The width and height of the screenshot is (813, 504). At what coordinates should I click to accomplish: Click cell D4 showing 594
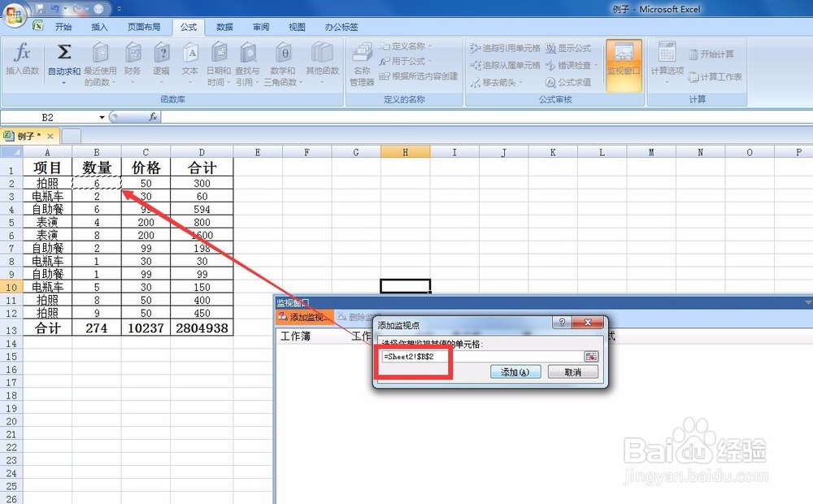[x=202, y=210]
